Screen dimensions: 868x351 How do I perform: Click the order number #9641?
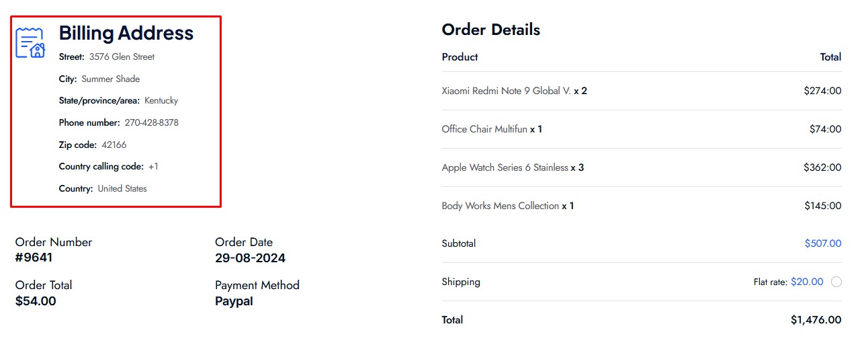click(34, 258)
